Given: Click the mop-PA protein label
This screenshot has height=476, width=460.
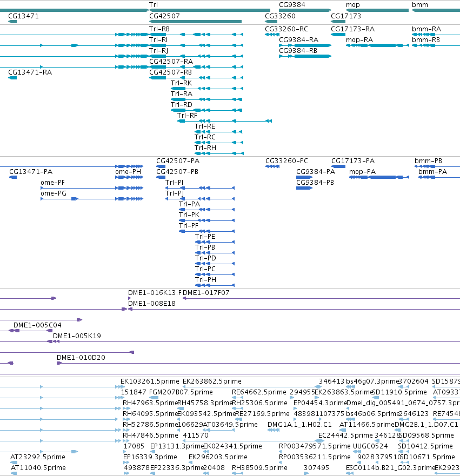Looking at the screenshot, I should click(x=362, y=172).
